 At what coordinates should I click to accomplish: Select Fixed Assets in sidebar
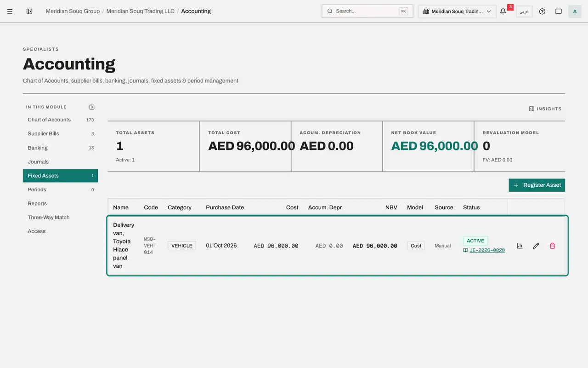pyautogui.click(x=60, y=176)
